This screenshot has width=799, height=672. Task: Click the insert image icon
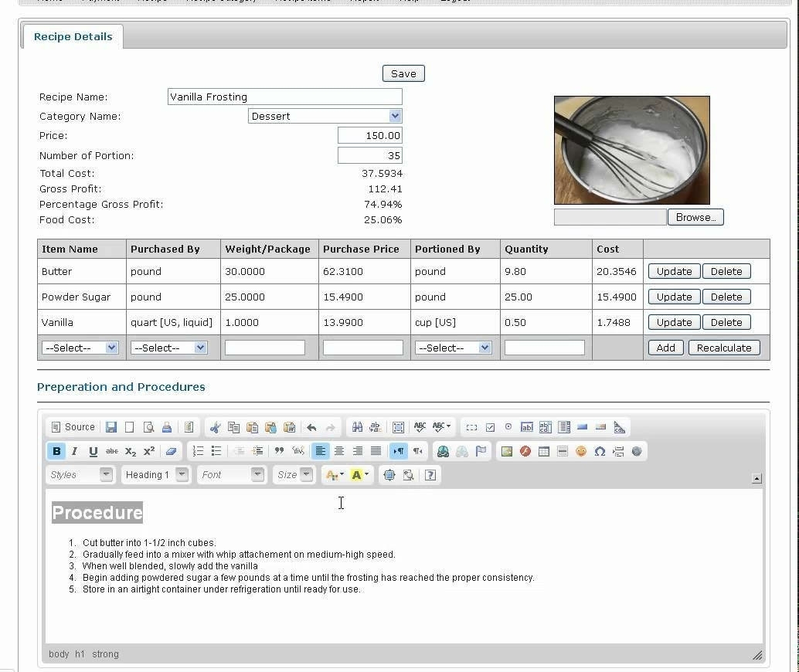[507, 452]
